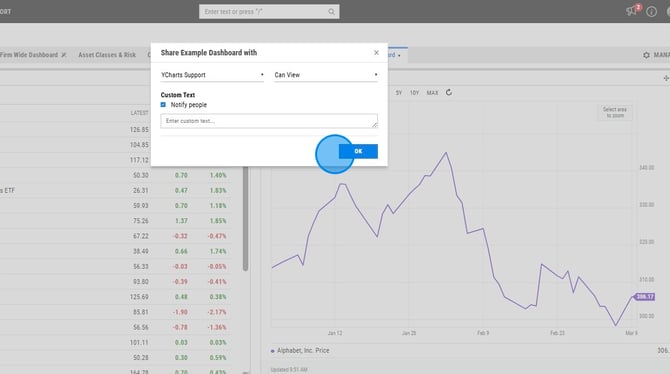Open the info help icon

click(x=651, y=12)
